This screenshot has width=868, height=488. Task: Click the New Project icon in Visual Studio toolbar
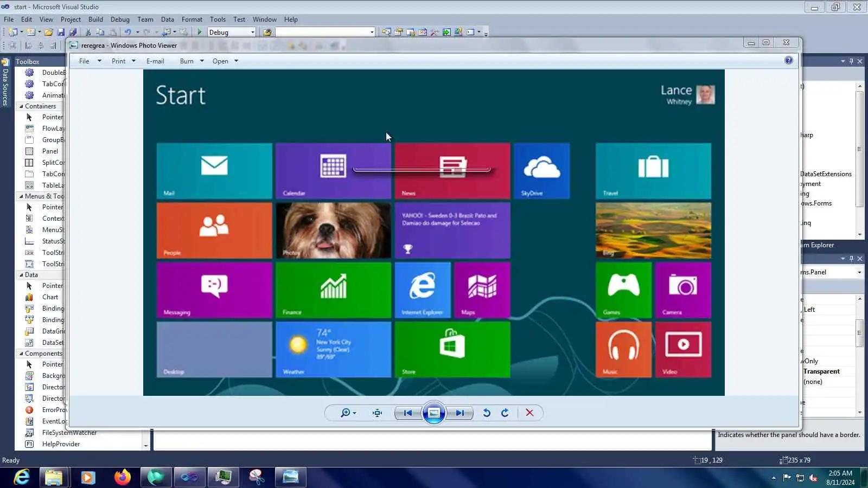[13, 32]
